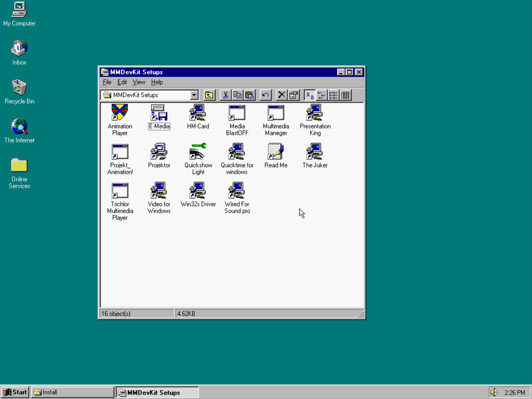Select the Projektor shortcut icon
Screen dimensions: 532x399
[159, 152]
